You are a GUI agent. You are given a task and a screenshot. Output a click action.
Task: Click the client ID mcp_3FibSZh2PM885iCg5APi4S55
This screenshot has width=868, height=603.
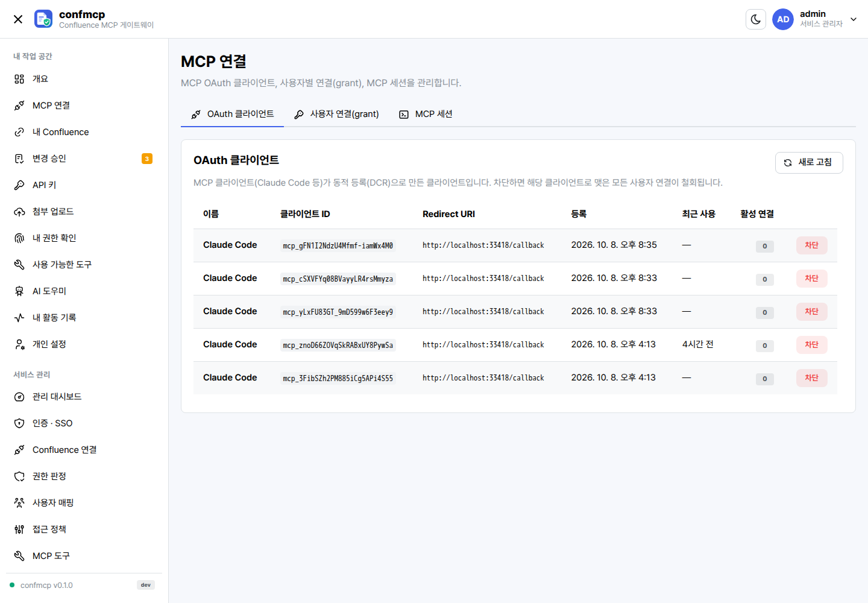tap(338, 378)
